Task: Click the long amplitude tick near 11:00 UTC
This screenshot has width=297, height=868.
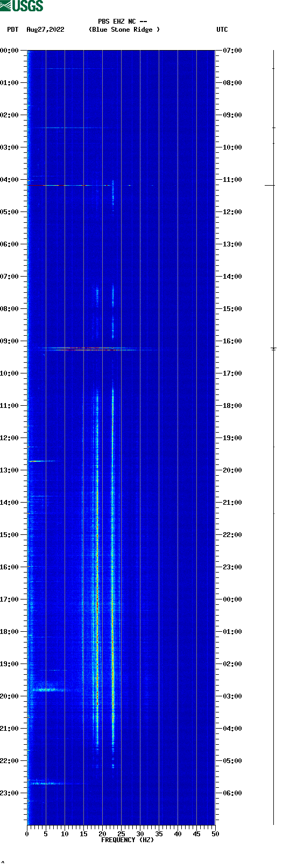Action: pyautogui.click(x=270, y=185)
